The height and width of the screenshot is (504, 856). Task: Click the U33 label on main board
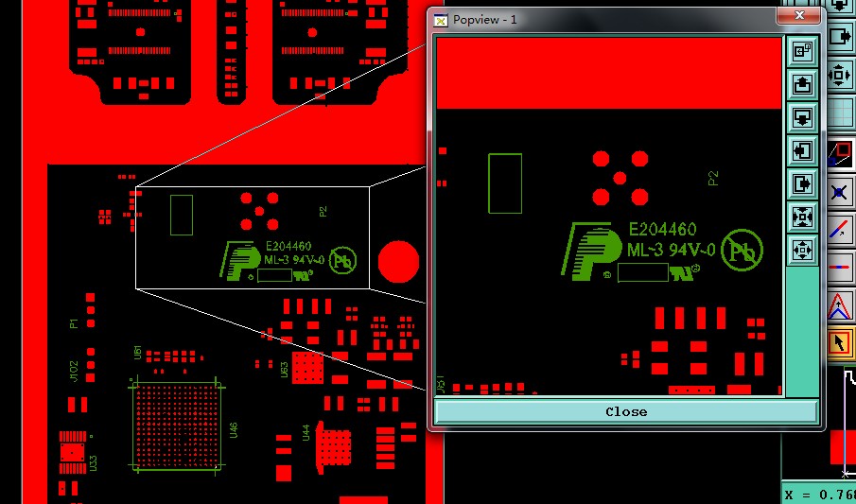click(94, 463)
